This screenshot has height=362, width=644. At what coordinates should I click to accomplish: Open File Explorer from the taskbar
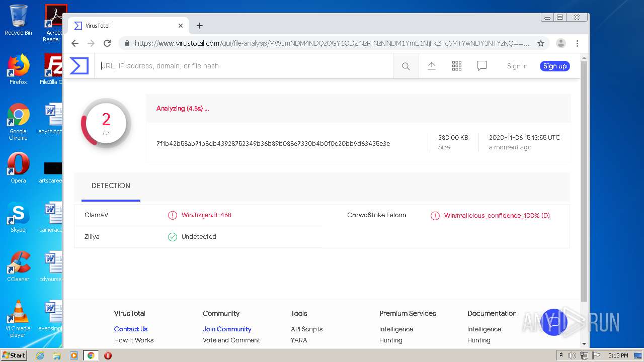pos(57,355)
